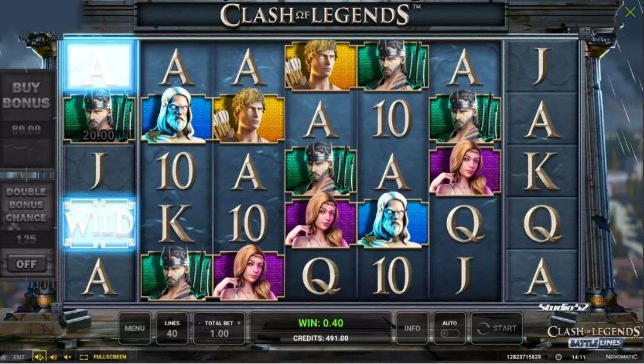Open the LINES selector showing 40
Image resolution: width=644 pixels, height=364 pixels.
[172, 328]
